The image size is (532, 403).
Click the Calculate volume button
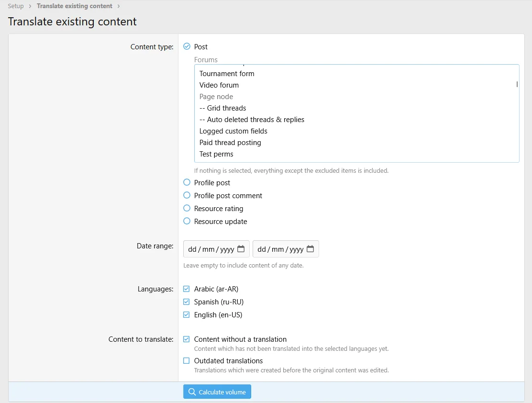[217, 392]
